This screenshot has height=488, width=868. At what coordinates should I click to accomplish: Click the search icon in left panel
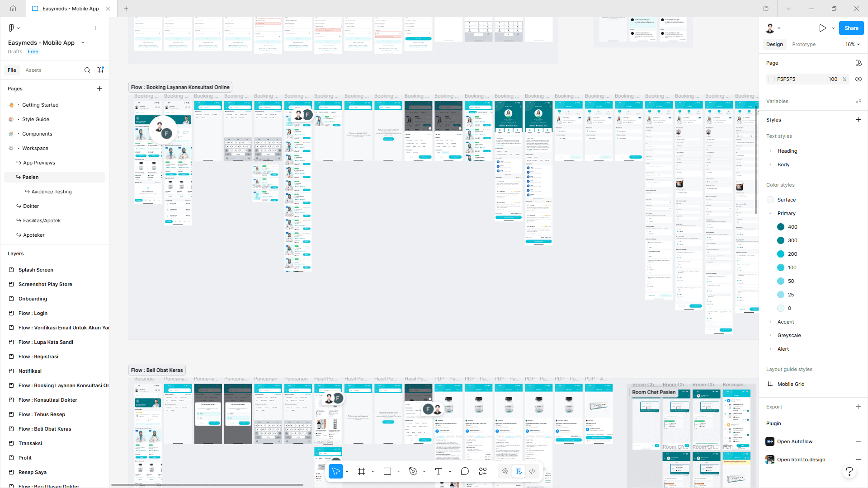[x=87, y=70]
